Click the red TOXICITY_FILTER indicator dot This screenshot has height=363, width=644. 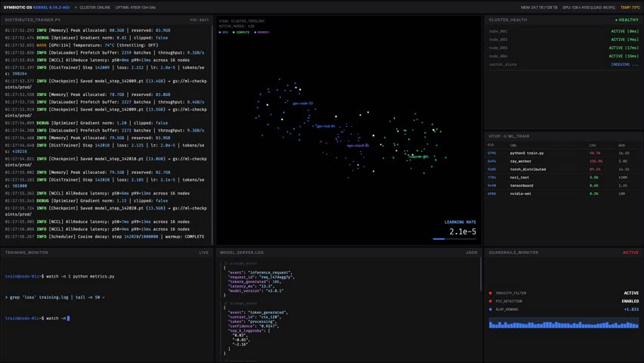tap(491, 293)
